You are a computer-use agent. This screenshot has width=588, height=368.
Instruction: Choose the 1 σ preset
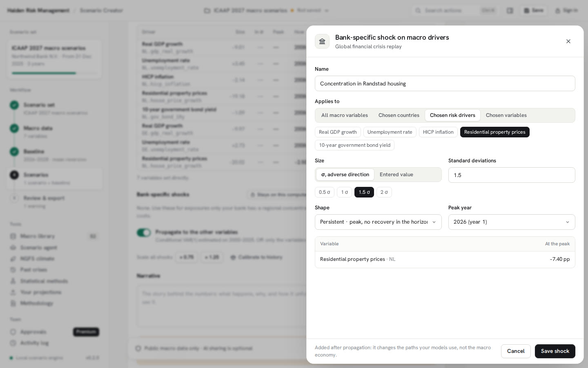345,192
